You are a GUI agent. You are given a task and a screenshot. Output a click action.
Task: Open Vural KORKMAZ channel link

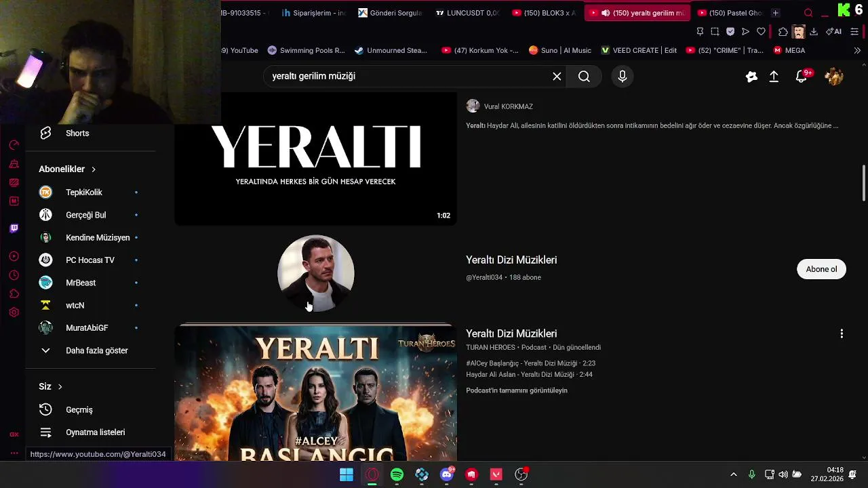[508, 106]
